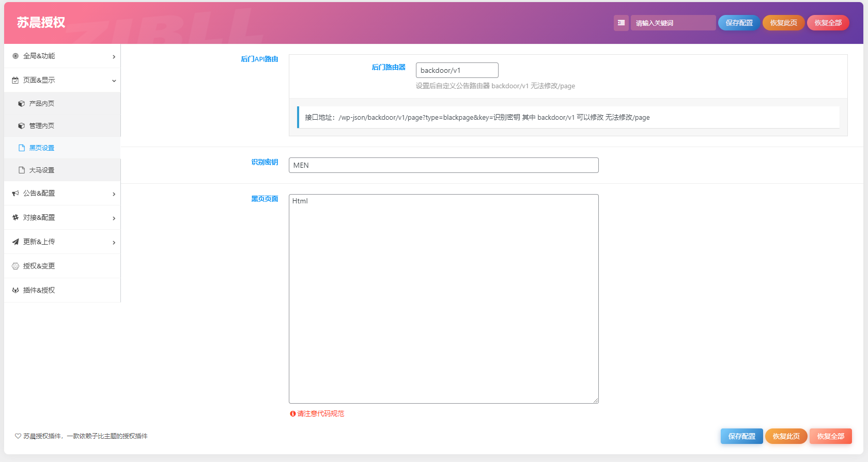
Task: Click the 对接&配置 gear icon
Action: pos(16,217)
